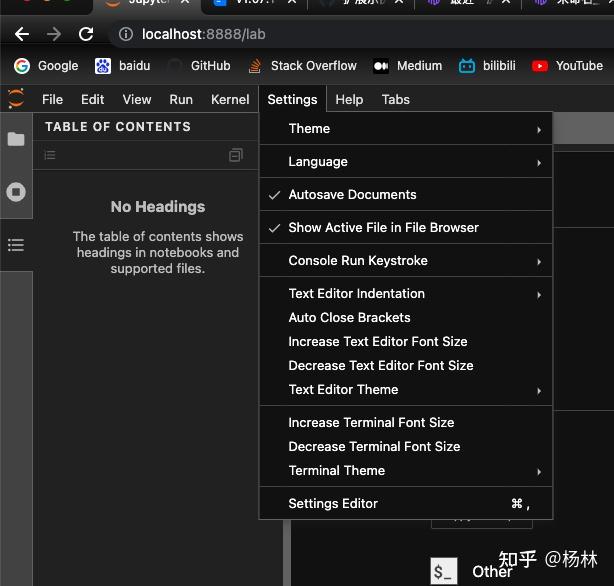This screenshot has height=586, width=614.
Task: Click the browser back arrow
Action: click(x=22, y=34)
